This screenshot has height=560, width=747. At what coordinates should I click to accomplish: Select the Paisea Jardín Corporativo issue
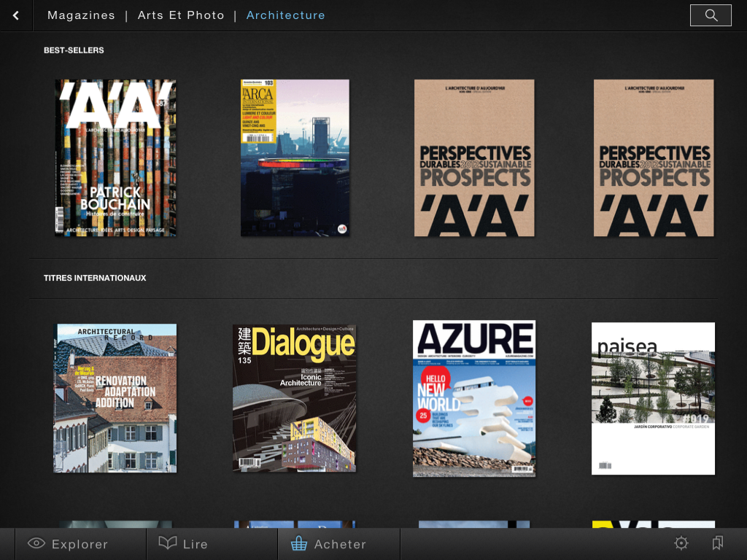coord(653,398)
